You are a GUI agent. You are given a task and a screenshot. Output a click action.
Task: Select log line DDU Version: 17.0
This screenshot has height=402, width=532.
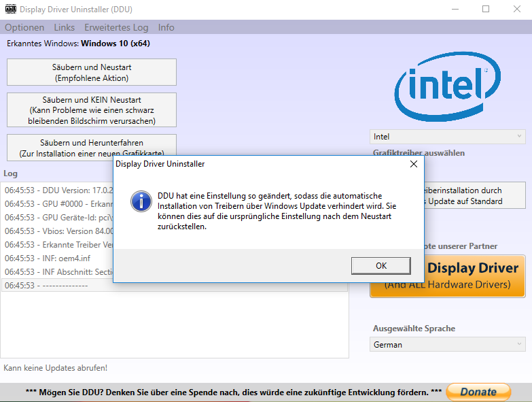pos(58,190)
